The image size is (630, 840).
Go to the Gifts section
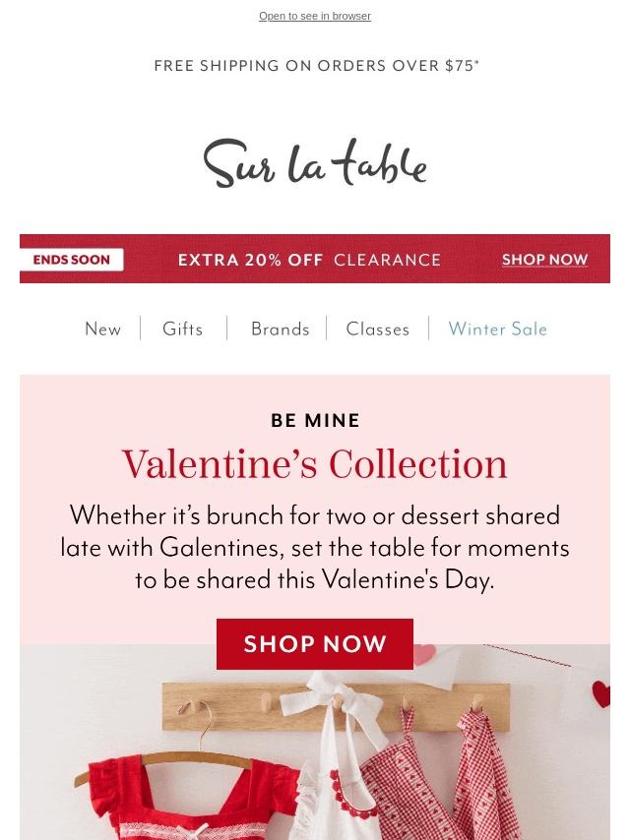[x=183, y=330]
